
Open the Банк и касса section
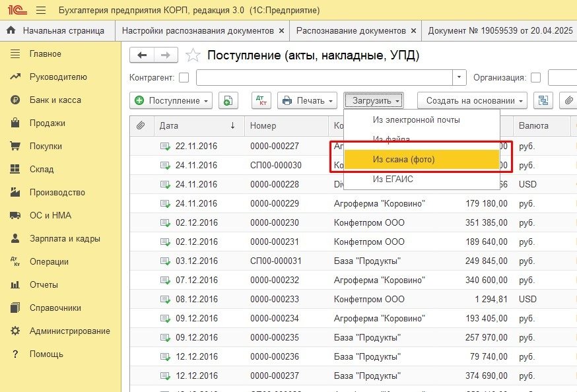click(55, 100)
